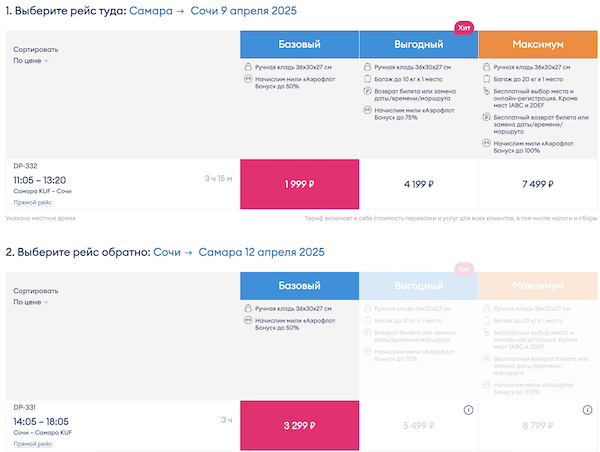Click the outbound Базовый tariff header
Viewport: 600px width, 452px height.
[x=299, y=44]
